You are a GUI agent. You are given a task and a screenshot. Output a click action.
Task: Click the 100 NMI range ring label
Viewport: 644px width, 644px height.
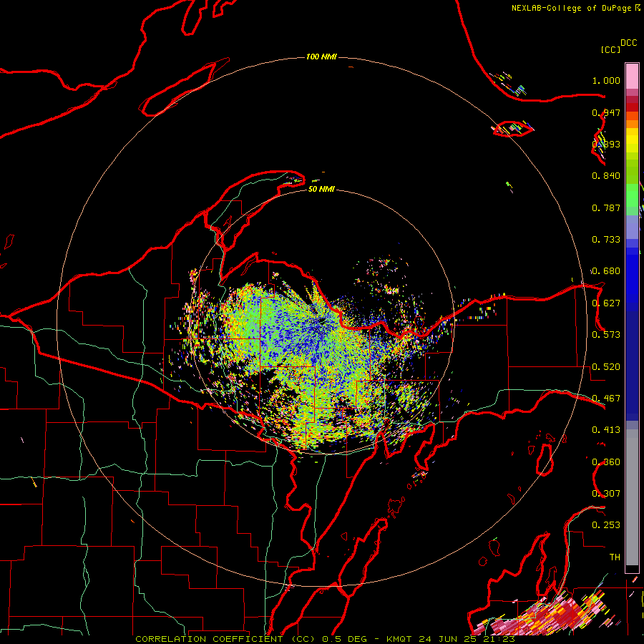click(321, 57)
